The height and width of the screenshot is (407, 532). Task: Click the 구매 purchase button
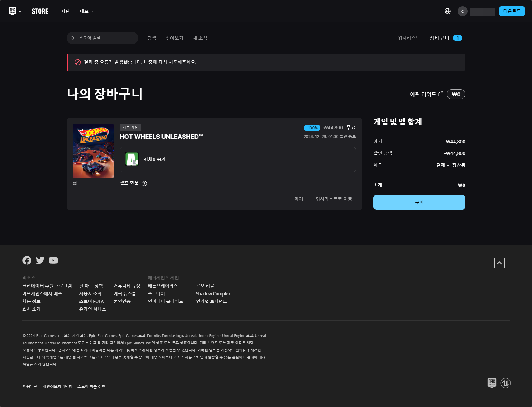click(419, 202)
